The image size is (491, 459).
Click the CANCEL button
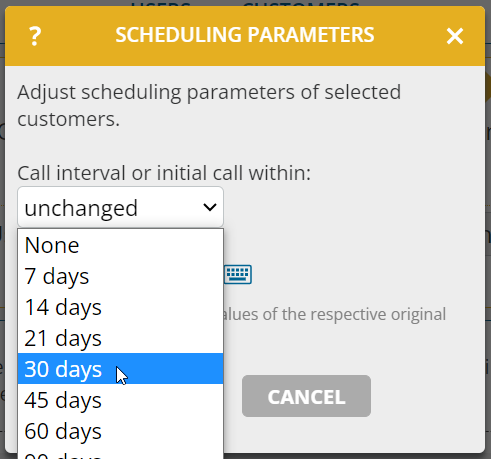(306, 396)
